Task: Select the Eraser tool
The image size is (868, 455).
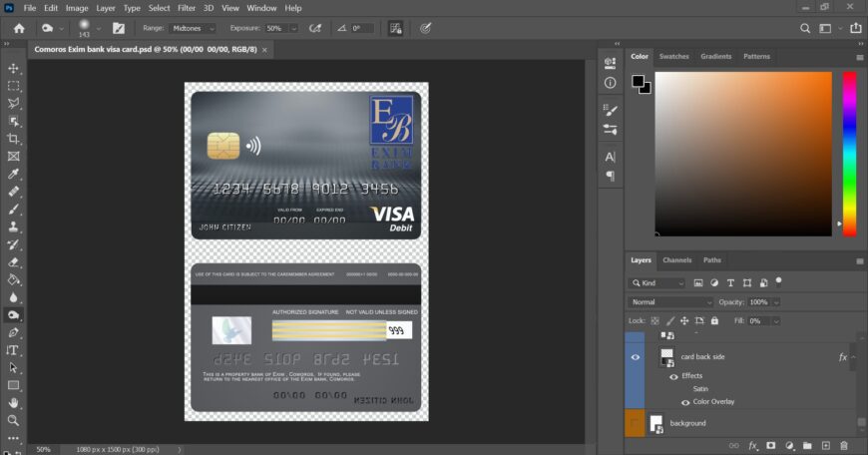Action: click(13, 262)
